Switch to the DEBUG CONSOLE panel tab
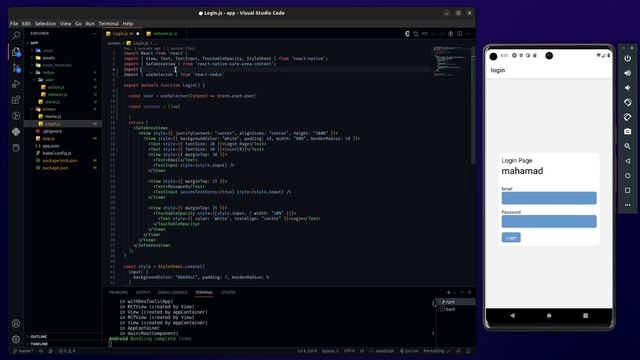This screenshot has height=360, width=640. (x=173, y=292)
